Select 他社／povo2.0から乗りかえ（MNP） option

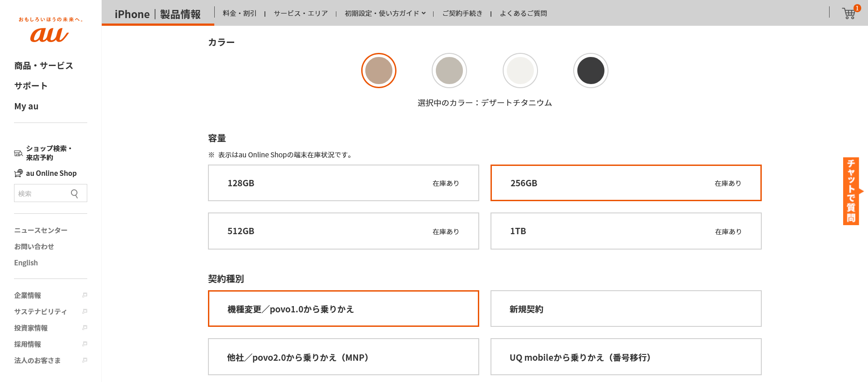pos(344,357)
